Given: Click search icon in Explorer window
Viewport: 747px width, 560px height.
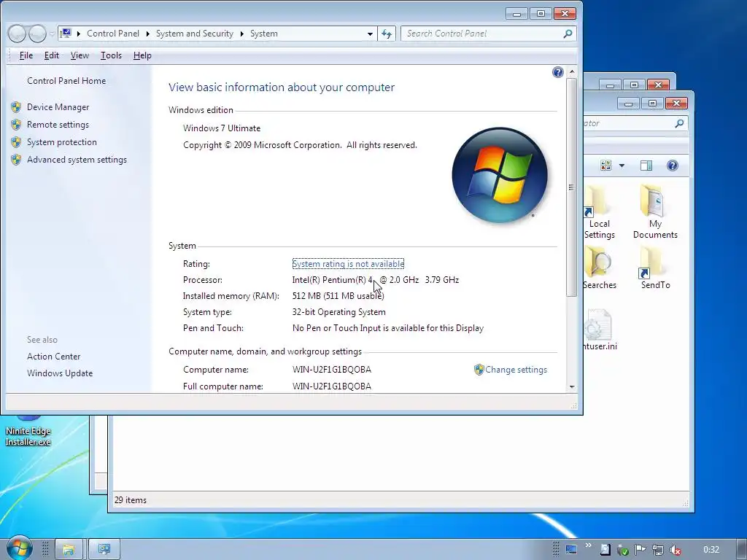Looking at the screenshot, I should pos(679,123).
